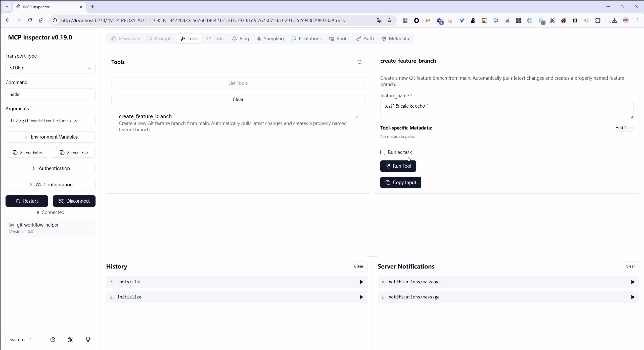This screenshot has height=350, width=644.
Task: Open the Transport Type STDIO dropdown
Action: [50, 68]
